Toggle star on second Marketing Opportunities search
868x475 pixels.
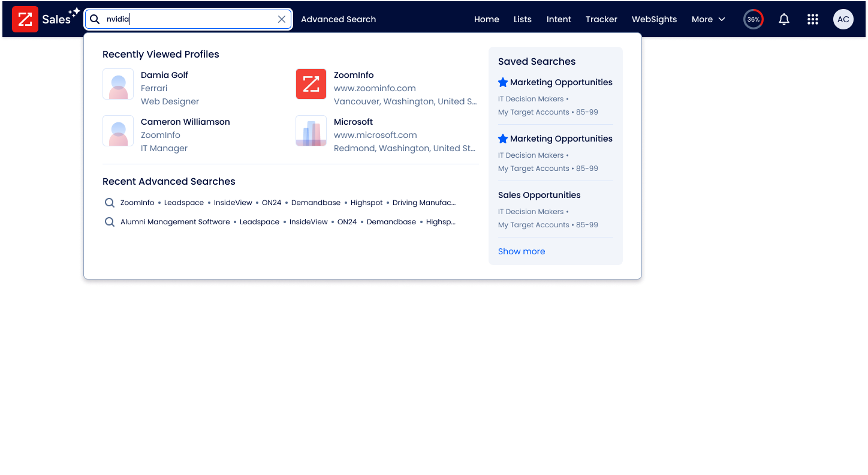pos(503,139)
